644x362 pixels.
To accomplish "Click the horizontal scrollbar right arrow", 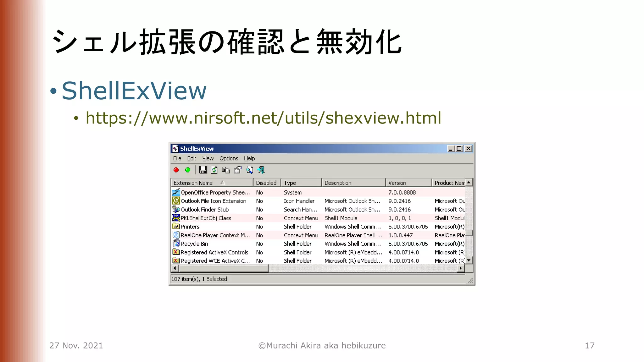I will click(x=461, y=268).
